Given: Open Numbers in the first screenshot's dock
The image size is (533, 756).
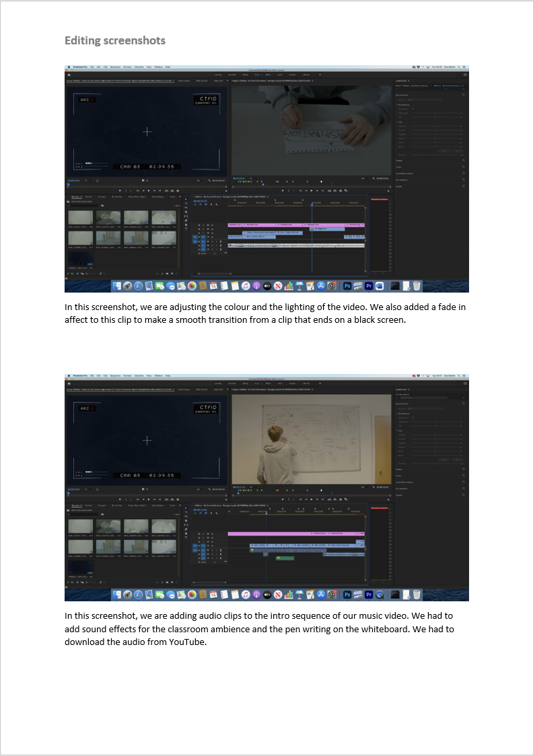Looking at the screenshot, I should point(289,286).
